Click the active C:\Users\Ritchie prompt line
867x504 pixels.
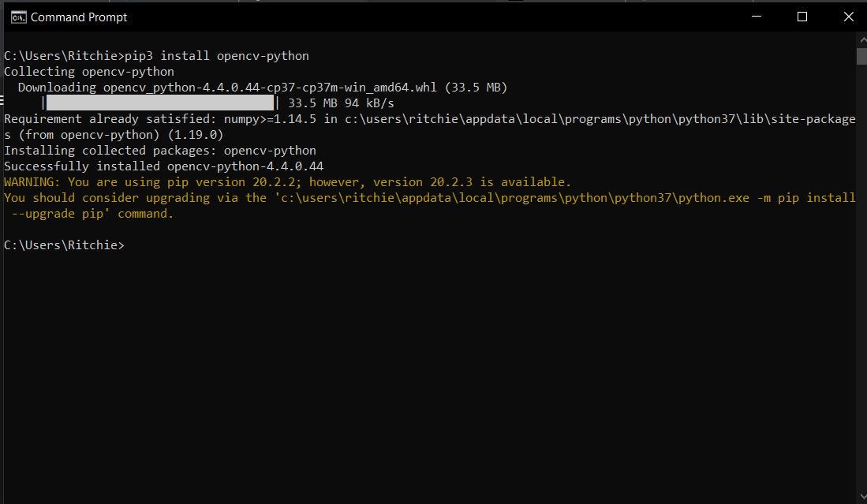coord(63,245)
